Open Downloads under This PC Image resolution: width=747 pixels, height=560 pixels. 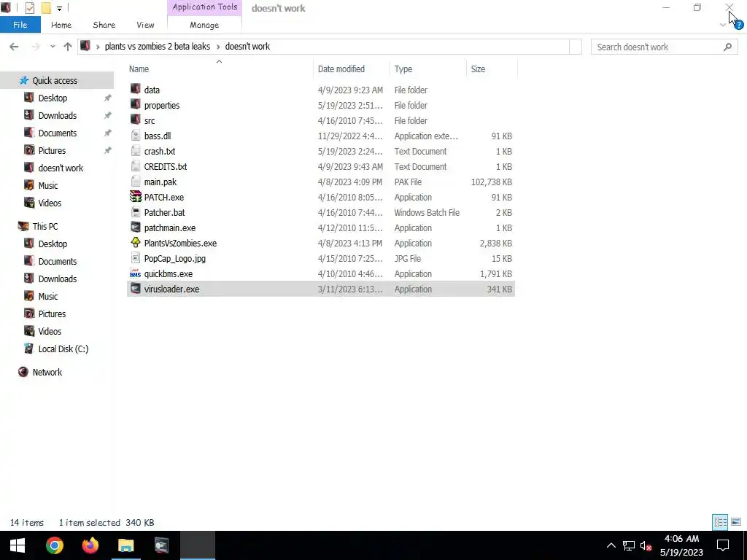tap(57, 279)
